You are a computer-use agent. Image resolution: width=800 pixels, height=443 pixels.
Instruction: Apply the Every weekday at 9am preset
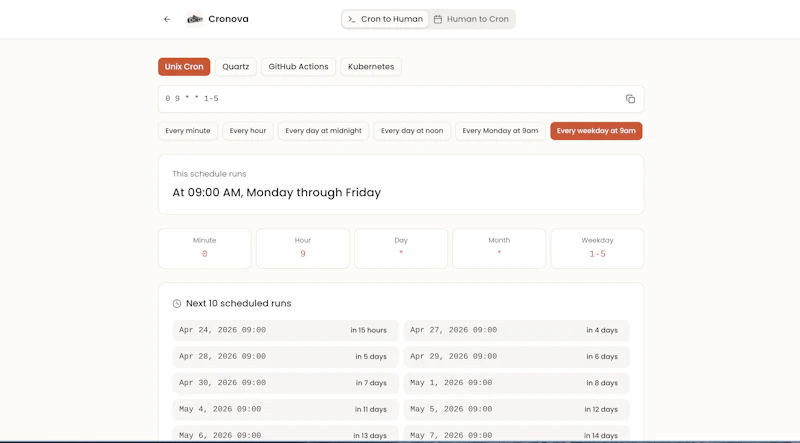click(596, 131)
